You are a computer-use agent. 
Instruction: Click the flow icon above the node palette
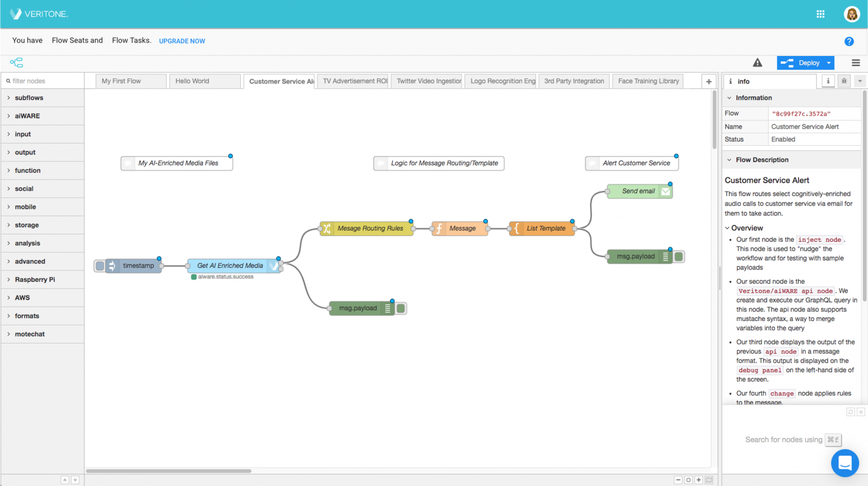(16, 63)
